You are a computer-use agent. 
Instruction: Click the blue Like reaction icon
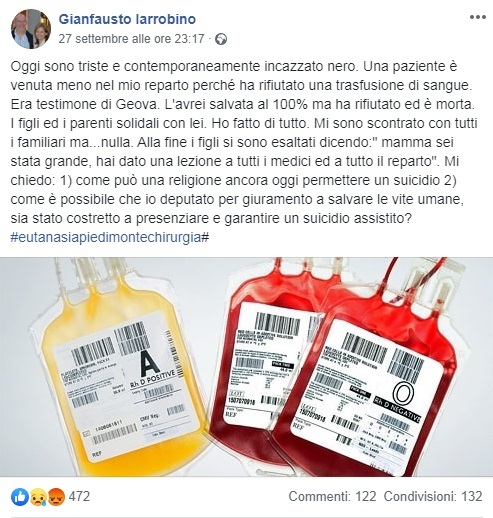[x=20, y=497]
